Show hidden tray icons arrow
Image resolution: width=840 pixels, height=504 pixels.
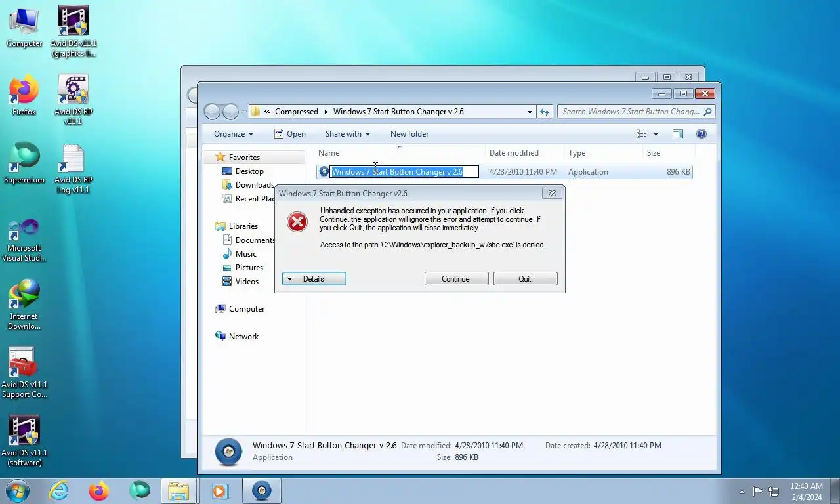point(742,491)
